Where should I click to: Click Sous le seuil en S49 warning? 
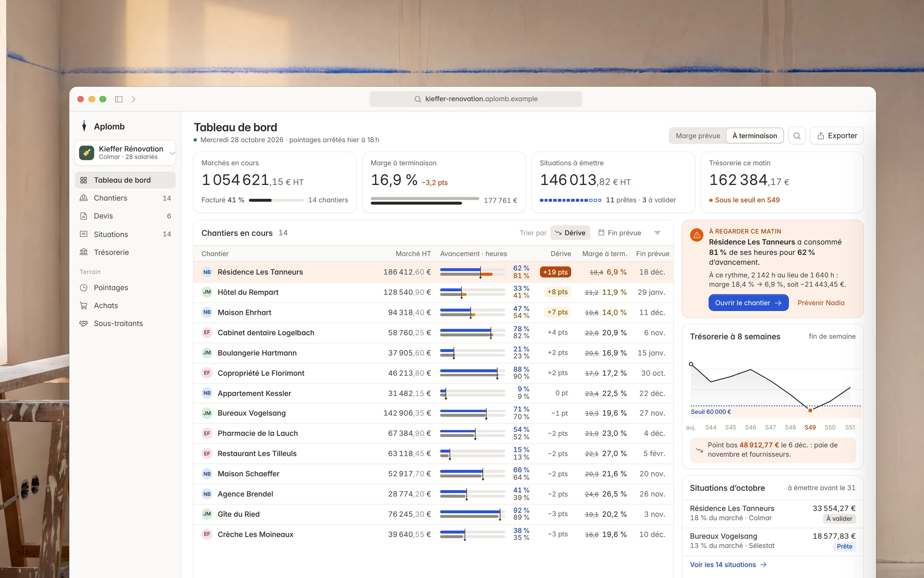(744, 200)
